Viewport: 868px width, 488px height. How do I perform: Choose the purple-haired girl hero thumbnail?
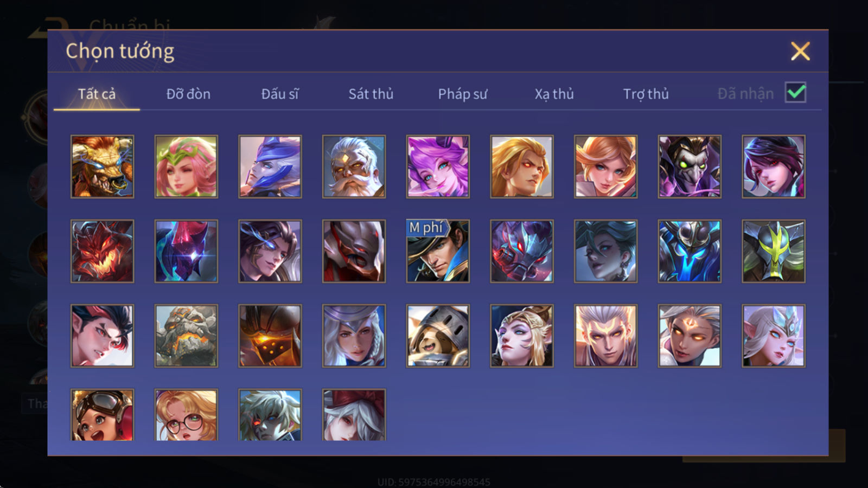tap(438, 166)
